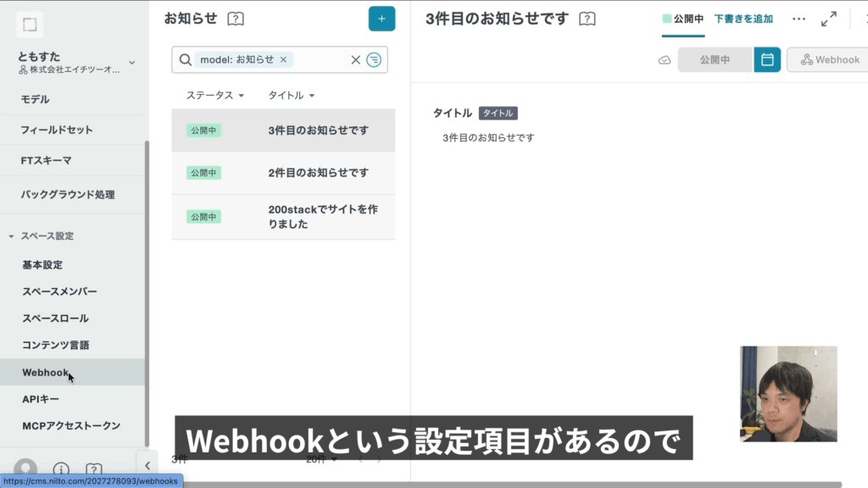Screen dimensions: 868x488
Task: Open the ともすた space switcher dropdown
Action: click(x=131, y=62)
